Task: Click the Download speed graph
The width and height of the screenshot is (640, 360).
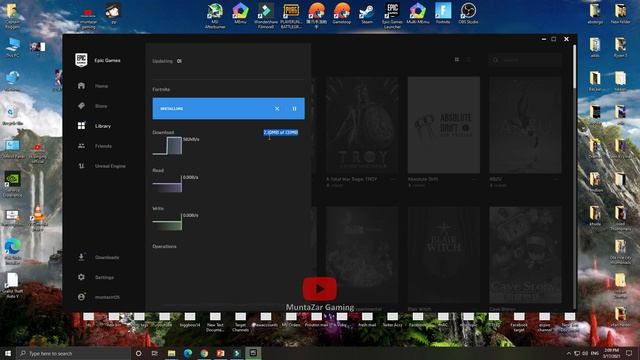Action: (167, 146)
